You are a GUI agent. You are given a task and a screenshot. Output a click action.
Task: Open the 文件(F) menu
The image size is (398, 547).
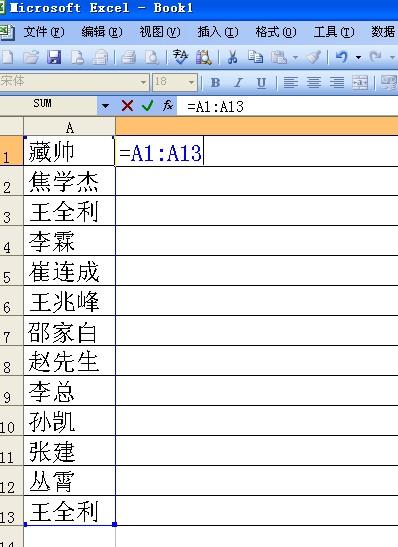tap(44, 32)
